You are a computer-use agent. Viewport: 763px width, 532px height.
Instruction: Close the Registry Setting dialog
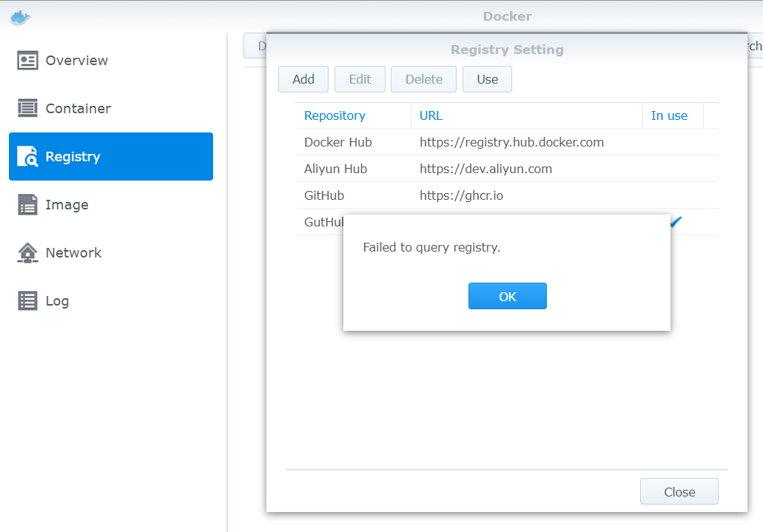pyautogui.click(x=679, y=492)
